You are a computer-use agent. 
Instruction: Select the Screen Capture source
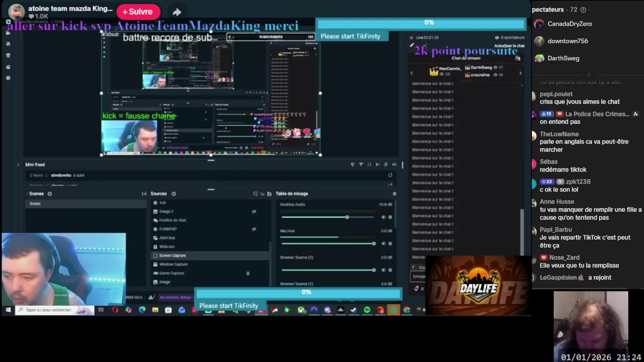[x=210, y=255]
